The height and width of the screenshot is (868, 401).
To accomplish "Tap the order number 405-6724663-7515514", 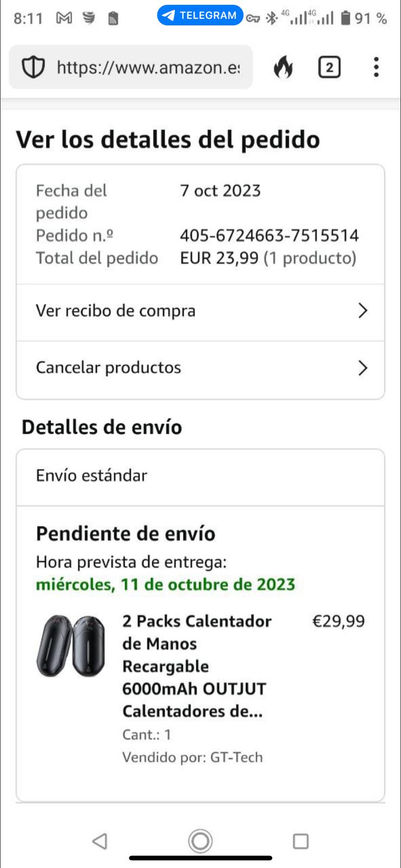I will (x=269, y=235).
